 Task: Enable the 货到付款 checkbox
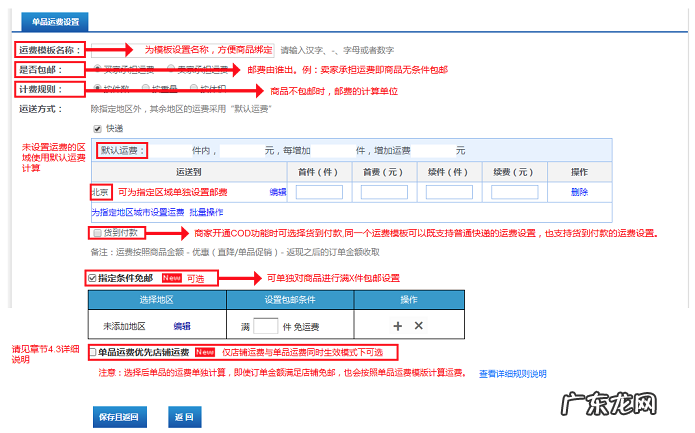pyautogui.click(x=97, y=233)
